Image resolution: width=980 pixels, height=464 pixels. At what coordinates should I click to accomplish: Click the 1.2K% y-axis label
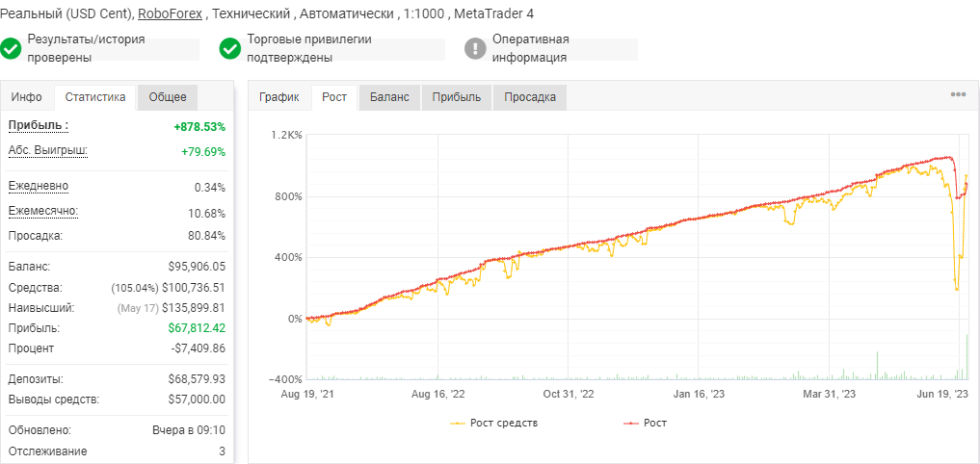coord(287,135)
